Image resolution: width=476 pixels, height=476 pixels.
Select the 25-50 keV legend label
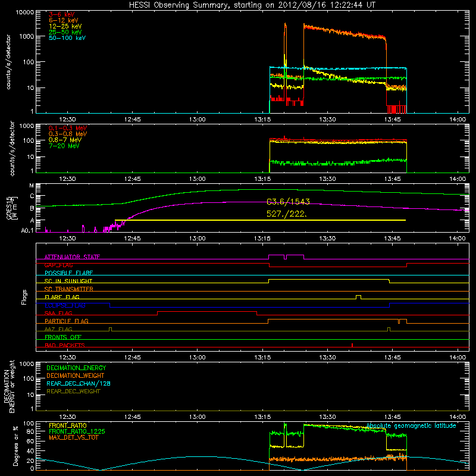[65, 32]
